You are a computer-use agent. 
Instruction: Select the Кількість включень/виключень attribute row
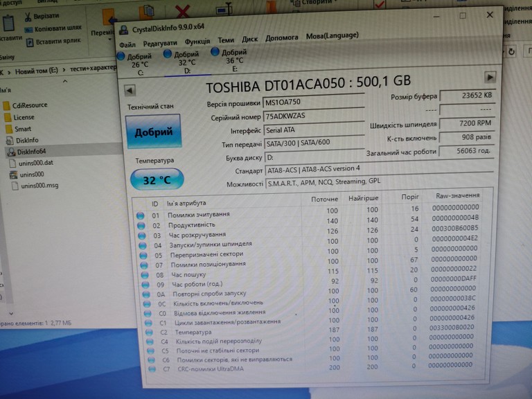[x=311, y=301]
